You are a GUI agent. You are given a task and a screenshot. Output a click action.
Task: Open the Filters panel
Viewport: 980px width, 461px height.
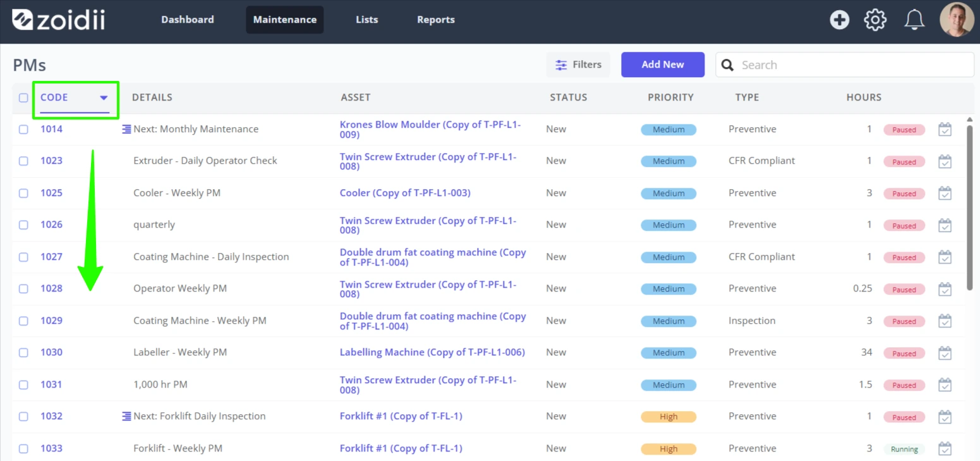click(x=578, y=65)
